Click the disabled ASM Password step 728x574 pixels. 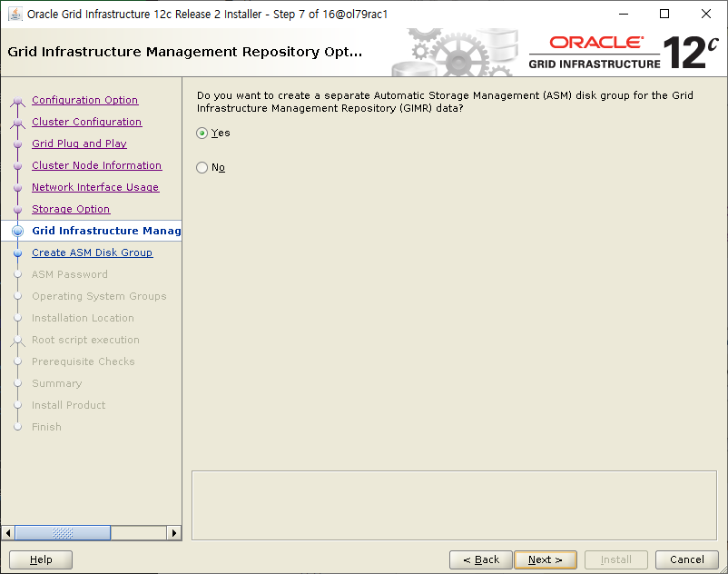coord(70,274)
